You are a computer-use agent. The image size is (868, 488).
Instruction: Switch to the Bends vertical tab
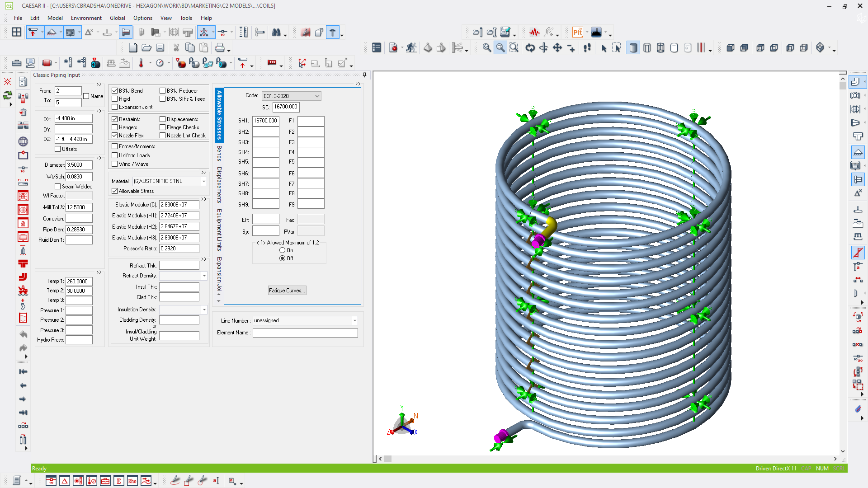219,154
